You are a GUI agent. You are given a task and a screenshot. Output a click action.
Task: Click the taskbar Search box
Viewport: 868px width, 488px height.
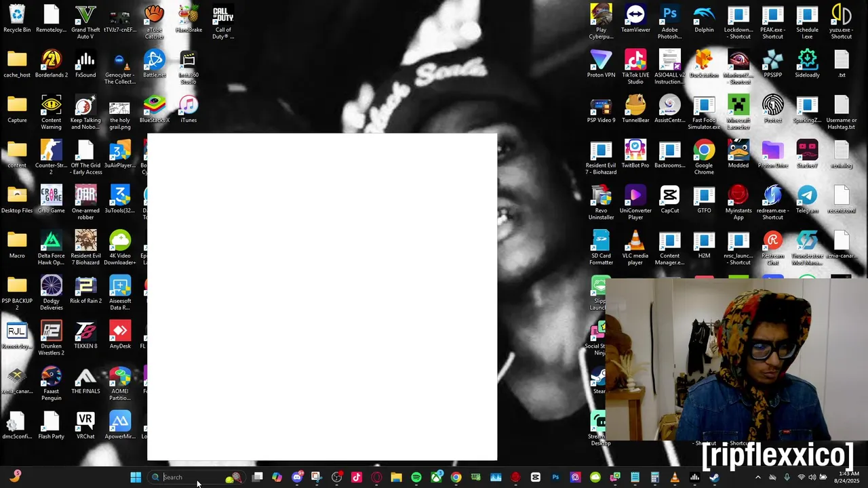pyautogui.click(x=197, y=477)
